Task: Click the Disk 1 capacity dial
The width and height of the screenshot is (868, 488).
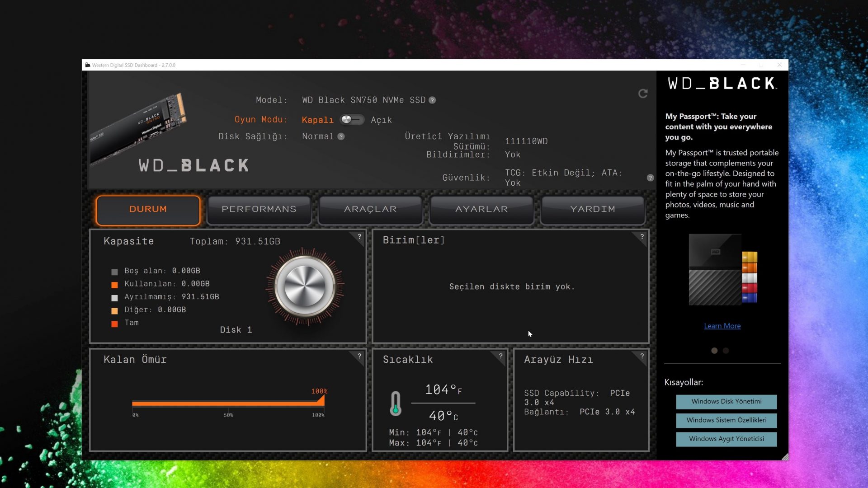Action: (305, 286)
